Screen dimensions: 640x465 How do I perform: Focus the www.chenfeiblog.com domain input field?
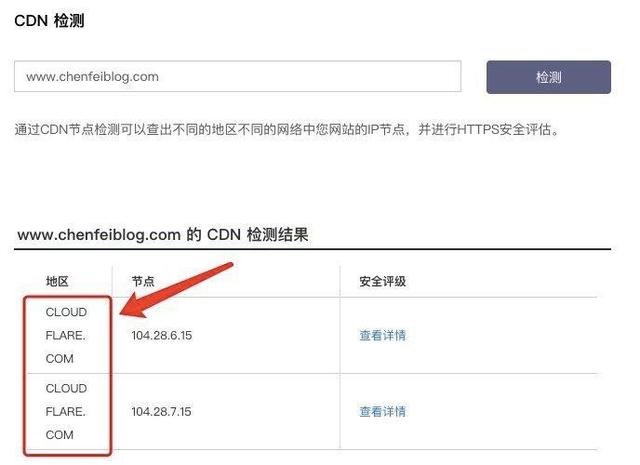point(238,76)
